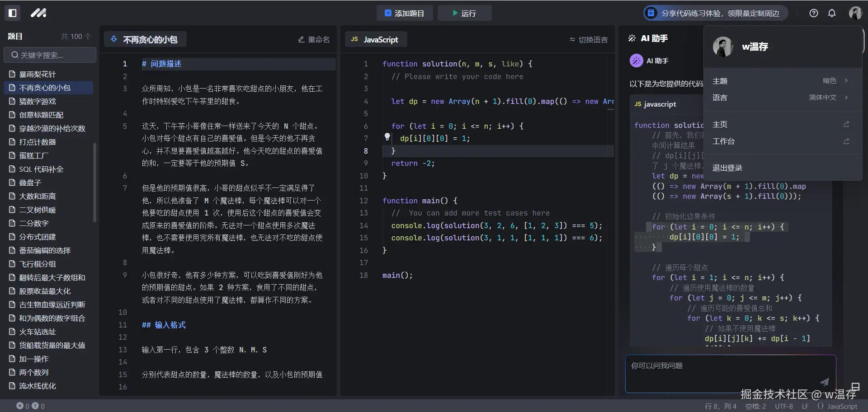Click the 添加题目 button
This screenshot has width=868, height=412.
405,13
